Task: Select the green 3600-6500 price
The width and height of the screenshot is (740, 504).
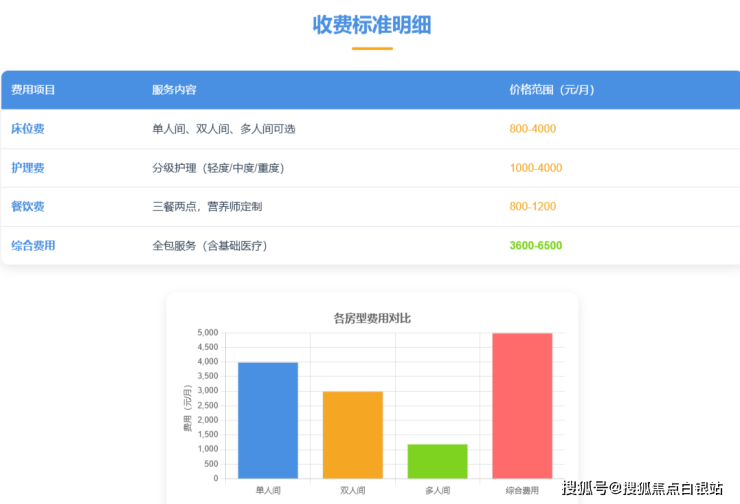Action: click(535, 245)
